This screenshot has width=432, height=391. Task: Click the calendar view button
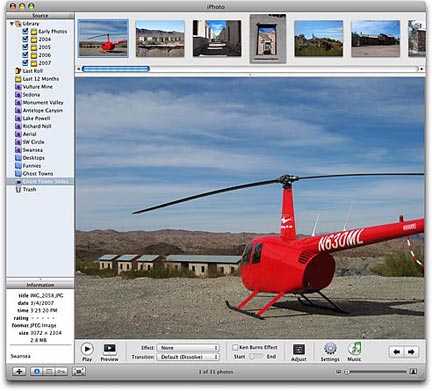(x=49, y=371)
